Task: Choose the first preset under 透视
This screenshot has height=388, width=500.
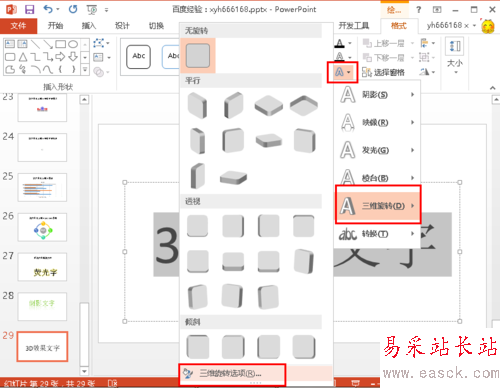Action: point(198,226)
